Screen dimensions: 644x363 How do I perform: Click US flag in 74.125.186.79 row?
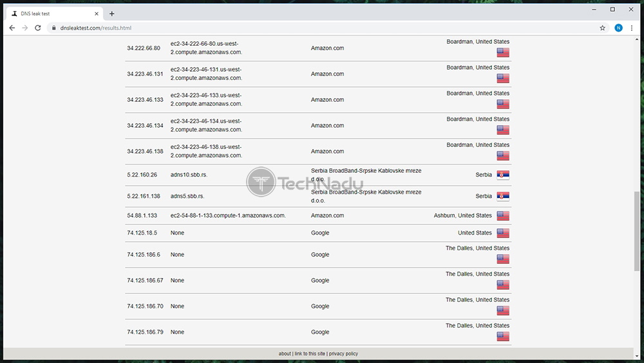click(503, 337)
